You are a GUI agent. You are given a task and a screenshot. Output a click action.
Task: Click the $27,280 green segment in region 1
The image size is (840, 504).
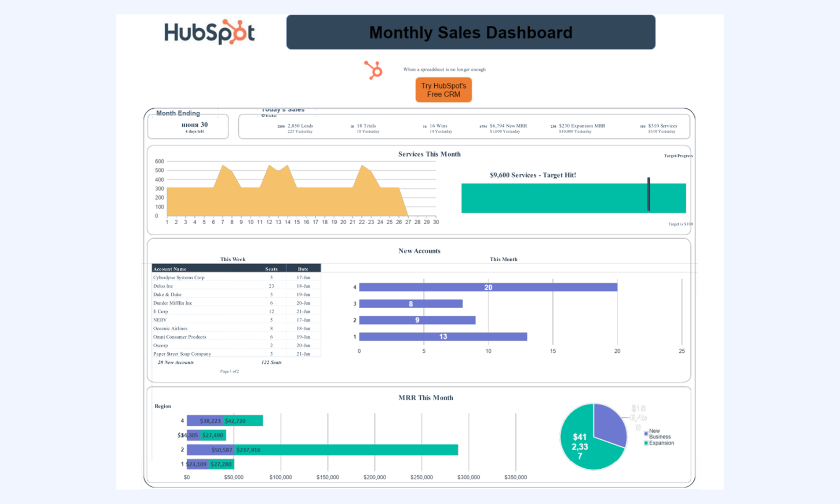pyautogui.click(x=221, y=464)
